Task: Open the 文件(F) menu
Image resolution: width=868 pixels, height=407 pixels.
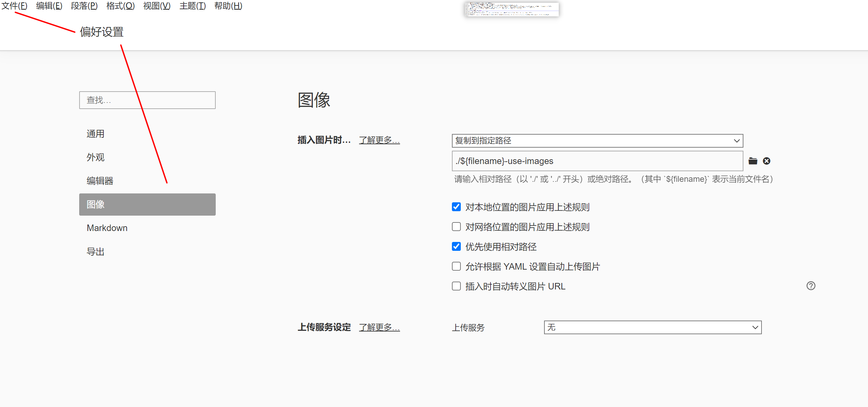Action: (x=14, y=6)
